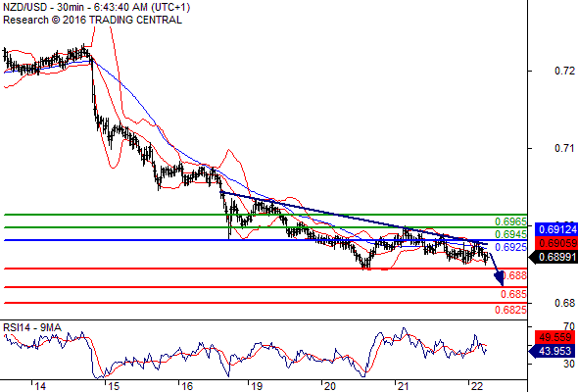
Task: Click the black 0.68991 current price tag
Action: [554, 257]
